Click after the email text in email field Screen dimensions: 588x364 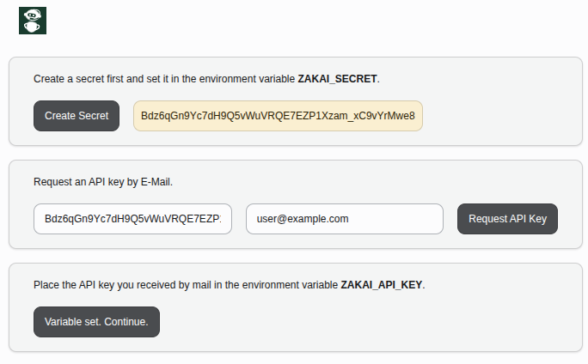pos(394,219)
